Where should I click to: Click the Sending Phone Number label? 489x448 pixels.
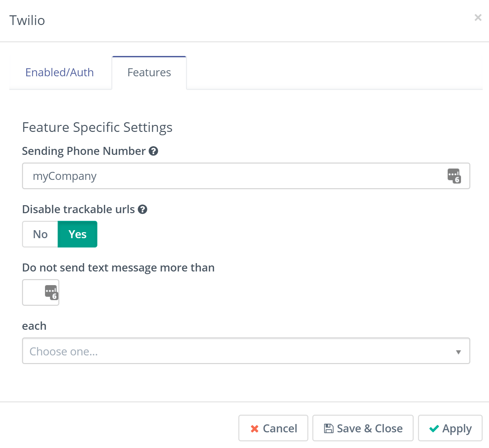[84, 151]
